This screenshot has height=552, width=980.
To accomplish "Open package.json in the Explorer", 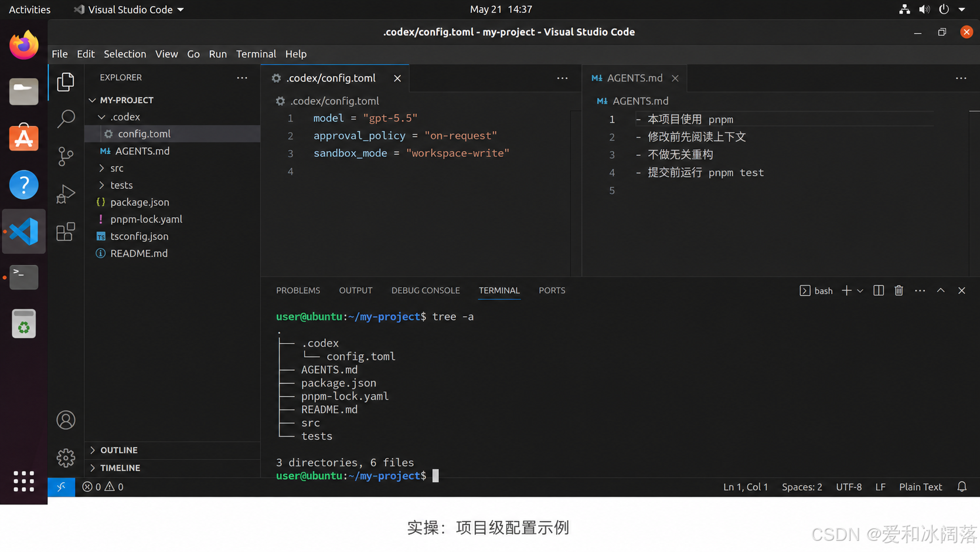I will [x=172, y=202].
